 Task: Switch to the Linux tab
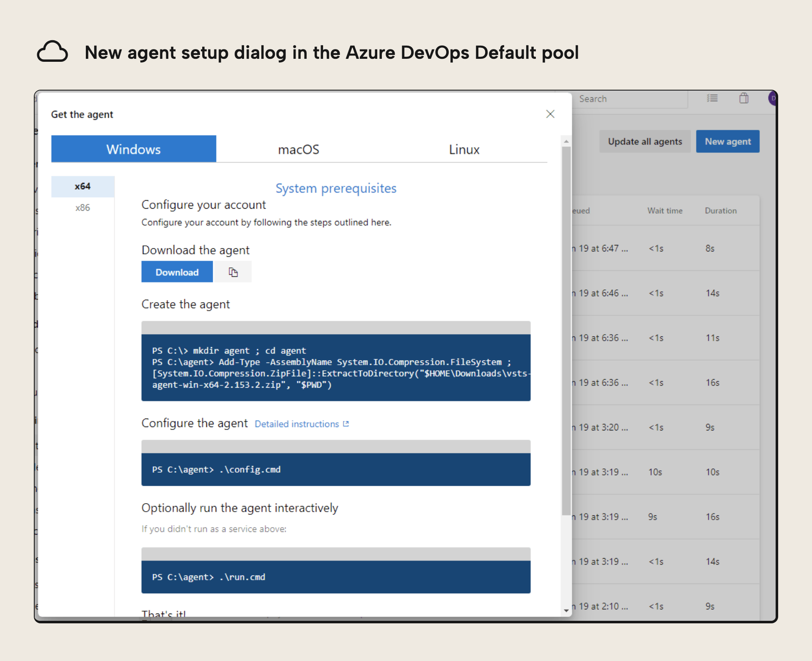pyautogui.click(x=464, y=149)
